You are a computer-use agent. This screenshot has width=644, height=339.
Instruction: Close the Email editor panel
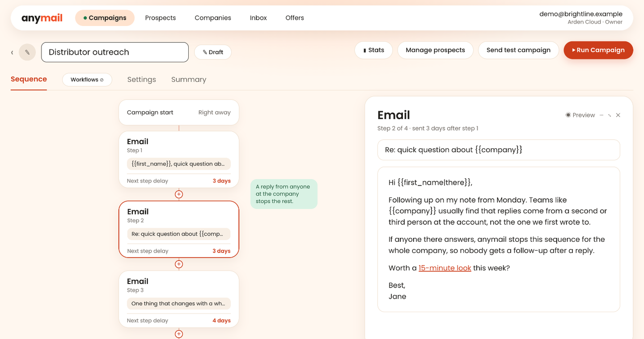[618, 115]
